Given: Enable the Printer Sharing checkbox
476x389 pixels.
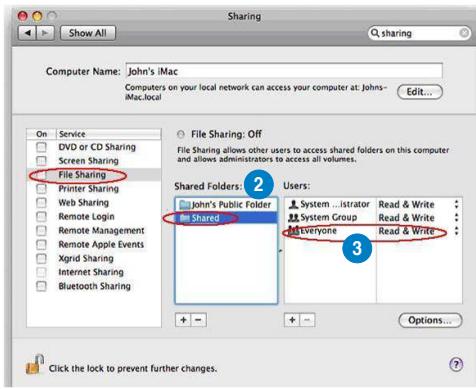Looking at the screenshot, I should [41, 189].
